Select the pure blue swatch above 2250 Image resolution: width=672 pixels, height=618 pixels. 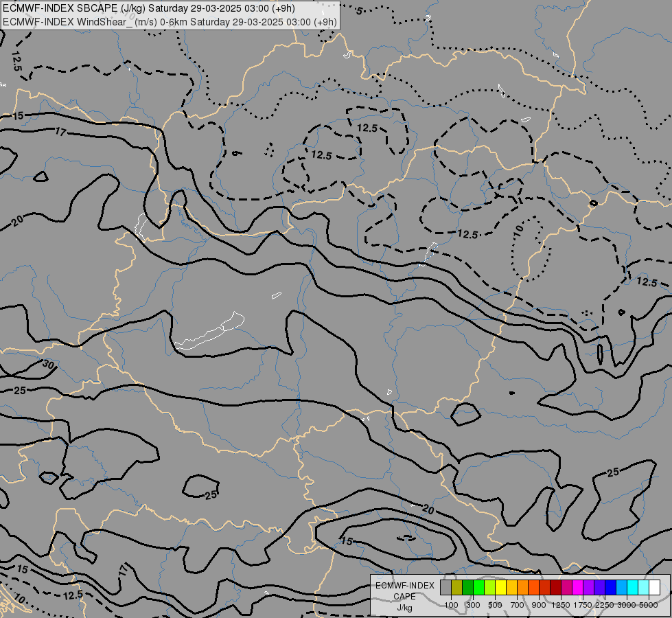611,587
